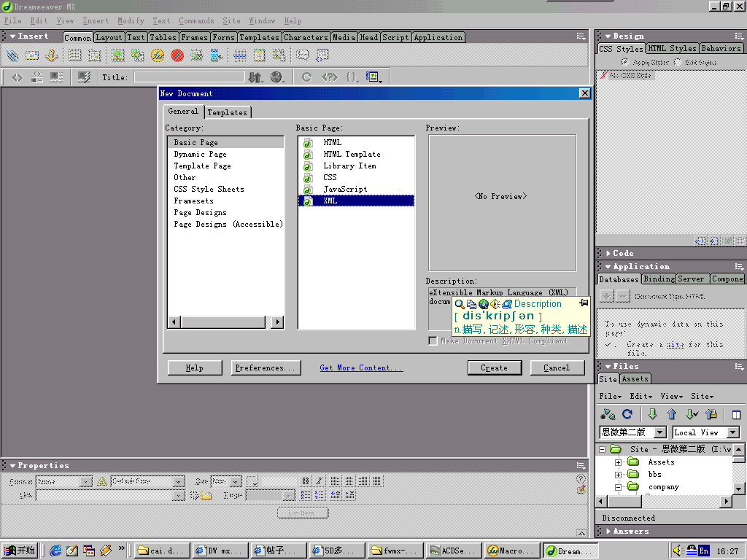Click the Windows Start button
The height and width of the screenshot is (560, 747).
pos(20,551)
